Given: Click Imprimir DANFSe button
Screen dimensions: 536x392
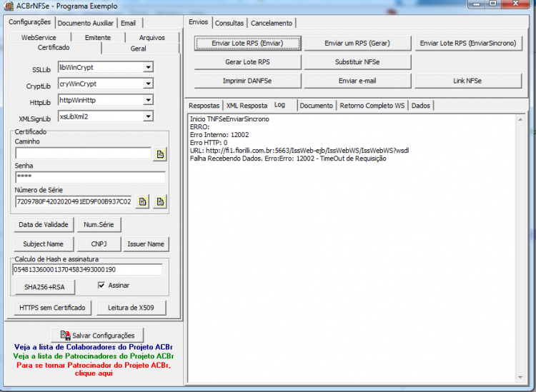Looking at the screenshot, I should [247, 81].
